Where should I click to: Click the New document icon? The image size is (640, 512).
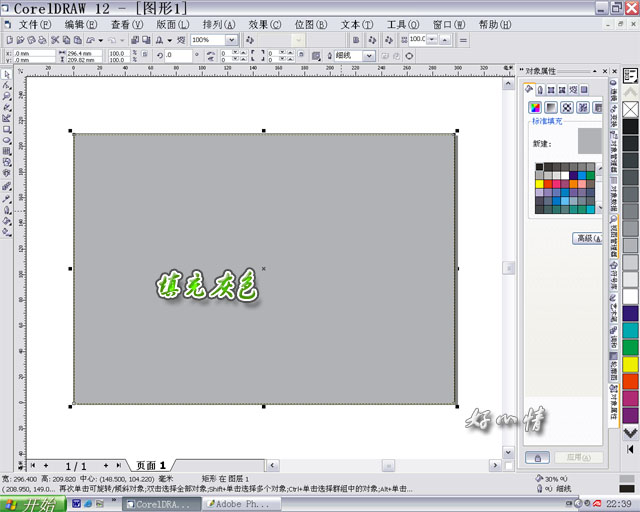(x=9, y=40)
